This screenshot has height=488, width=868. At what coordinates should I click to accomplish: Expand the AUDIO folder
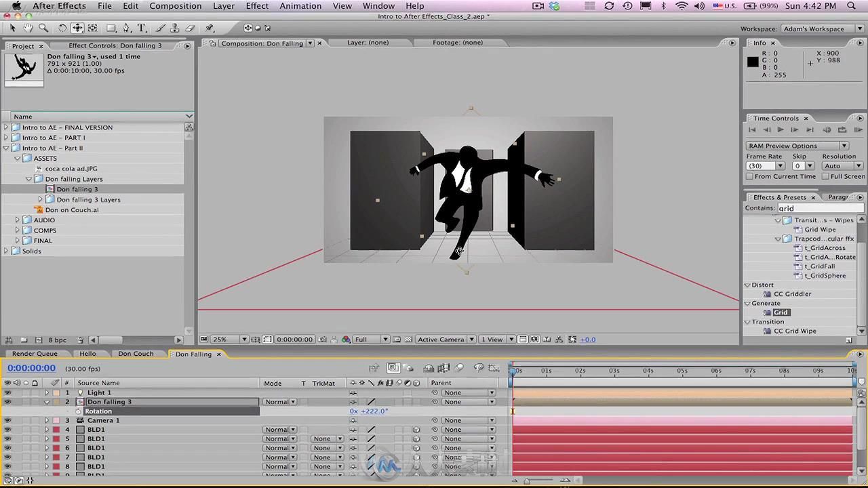click(18, 220)
